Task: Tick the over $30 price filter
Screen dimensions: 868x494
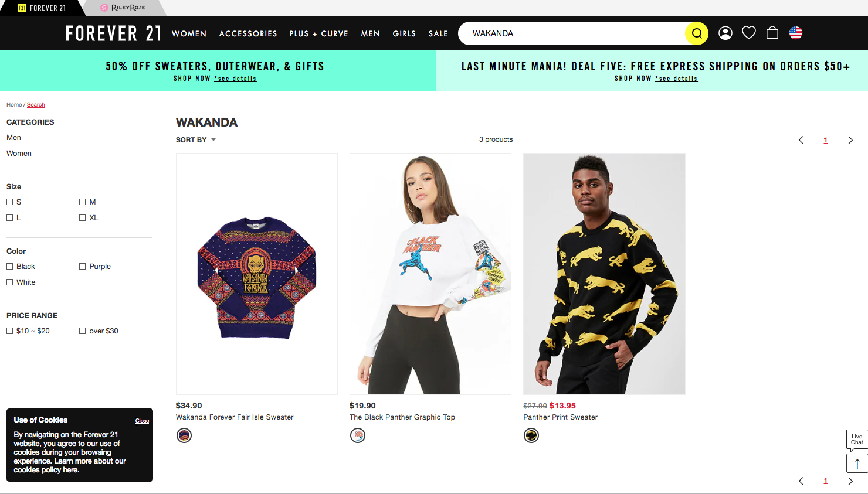Action: (x=83, y=331)
